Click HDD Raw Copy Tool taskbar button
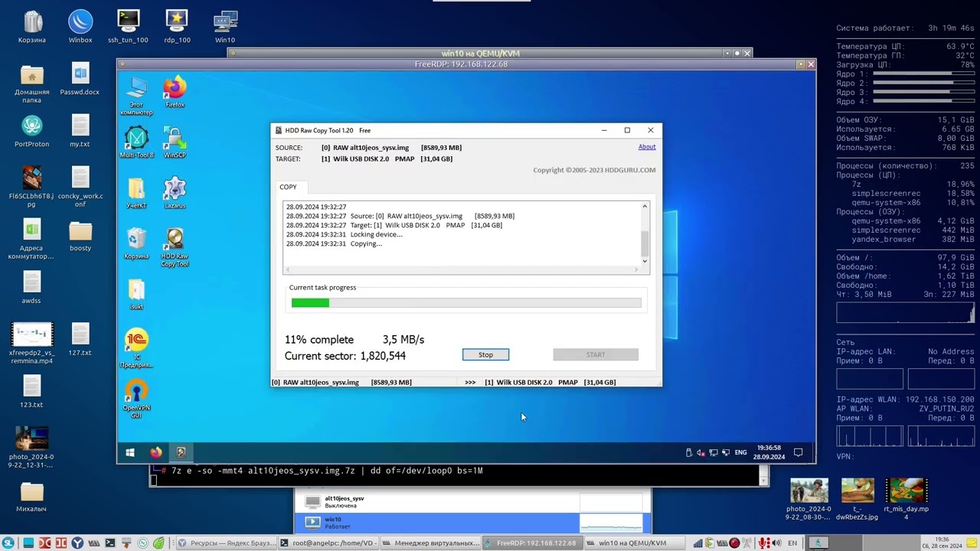Viewport: 980px width, 551px height. pyautogui.click(x=181, y=452)
